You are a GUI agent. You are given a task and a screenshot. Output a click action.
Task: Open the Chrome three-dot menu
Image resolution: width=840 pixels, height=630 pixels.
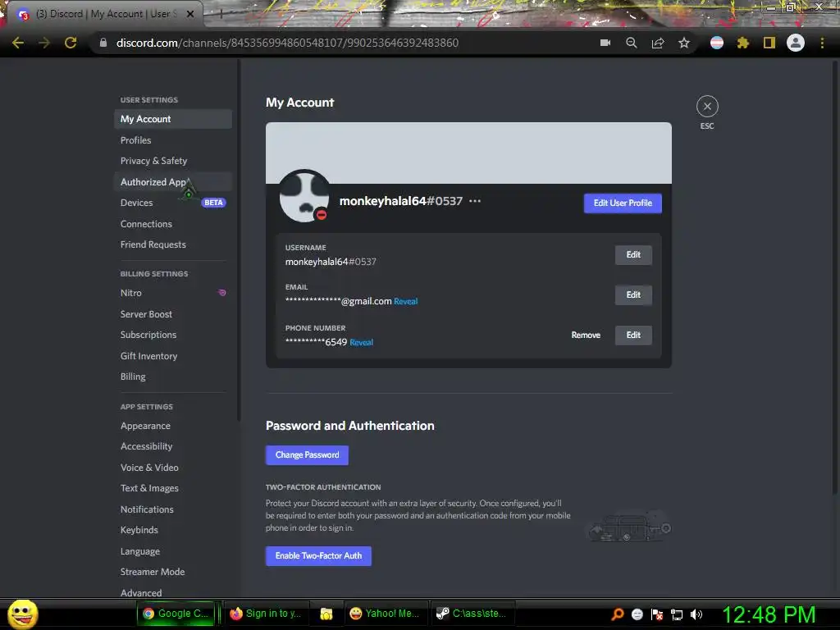coord(822,43)
